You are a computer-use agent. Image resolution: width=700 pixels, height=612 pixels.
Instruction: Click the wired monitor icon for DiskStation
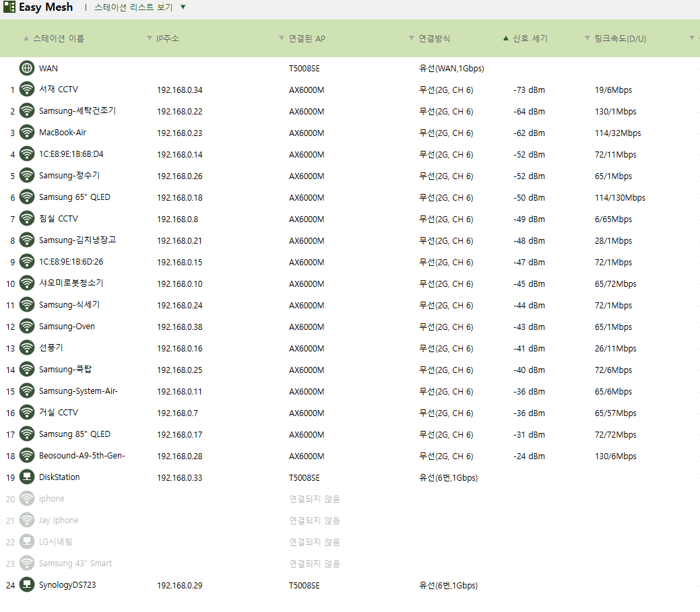click(x=27, y=477)
